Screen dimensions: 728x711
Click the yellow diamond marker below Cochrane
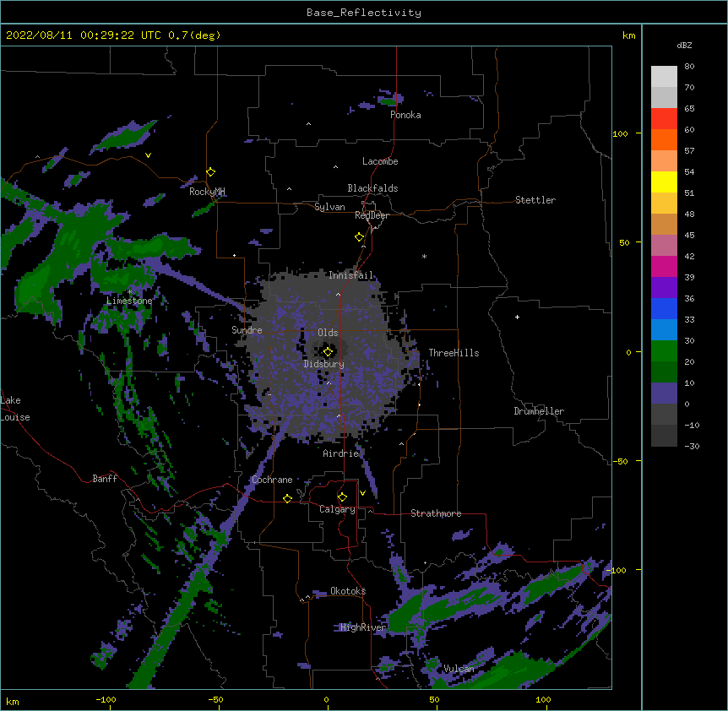click(287, 498)
